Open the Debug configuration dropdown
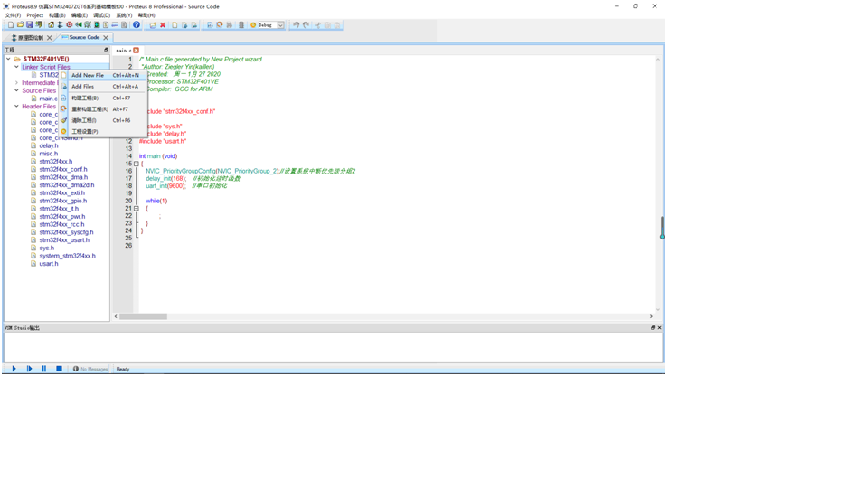Viewport: 868px width, 488px height. pos(280,25)
